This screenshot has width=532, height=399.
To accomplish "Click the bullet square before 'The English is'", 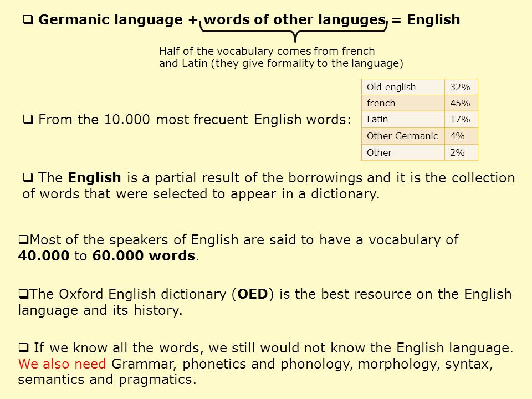I will 28,177.
